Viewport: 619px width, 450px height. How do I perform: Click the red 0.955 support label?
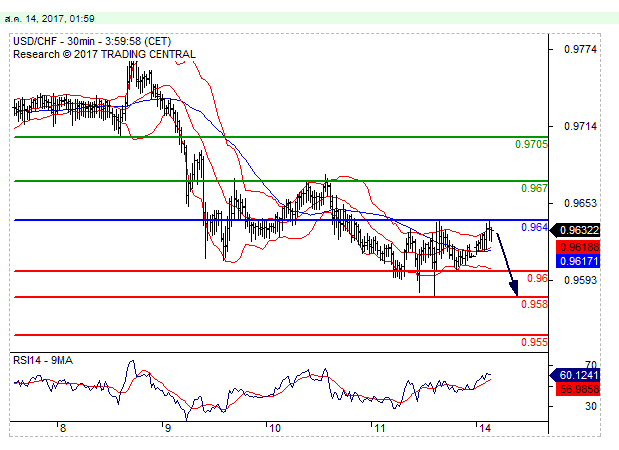(x=535, y=342)
